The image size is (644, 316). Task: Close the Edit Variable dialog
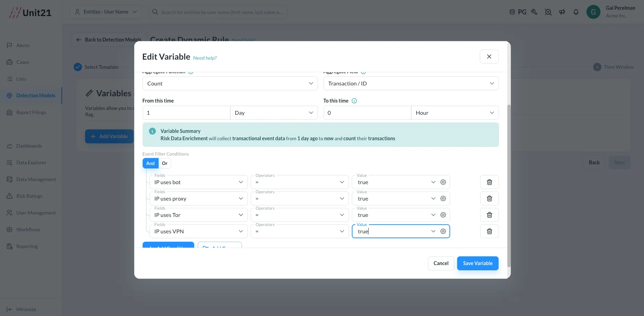[x=489, y=57]
